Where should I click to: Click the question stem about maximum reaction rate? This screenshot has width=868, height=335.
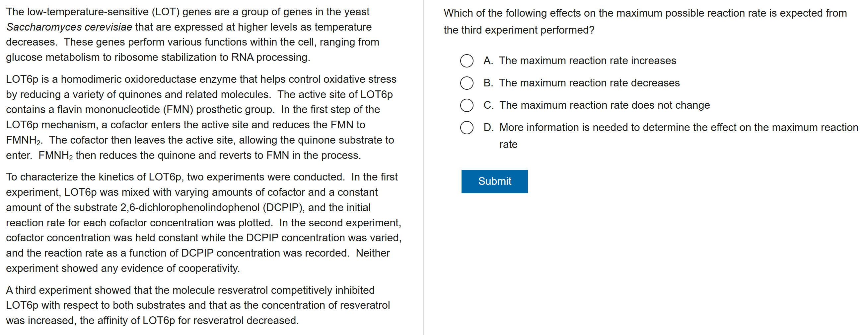pos(645,22)
